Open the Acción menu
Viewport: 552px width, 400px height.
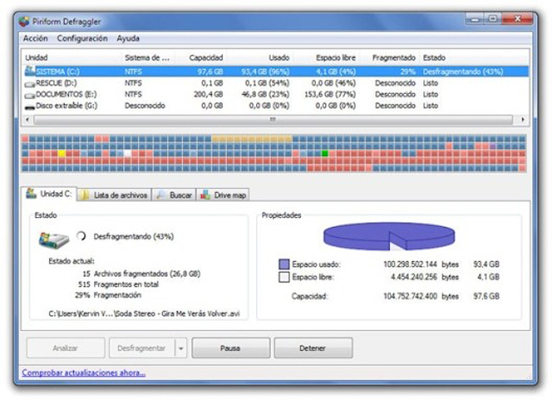[x=35, y=38]
